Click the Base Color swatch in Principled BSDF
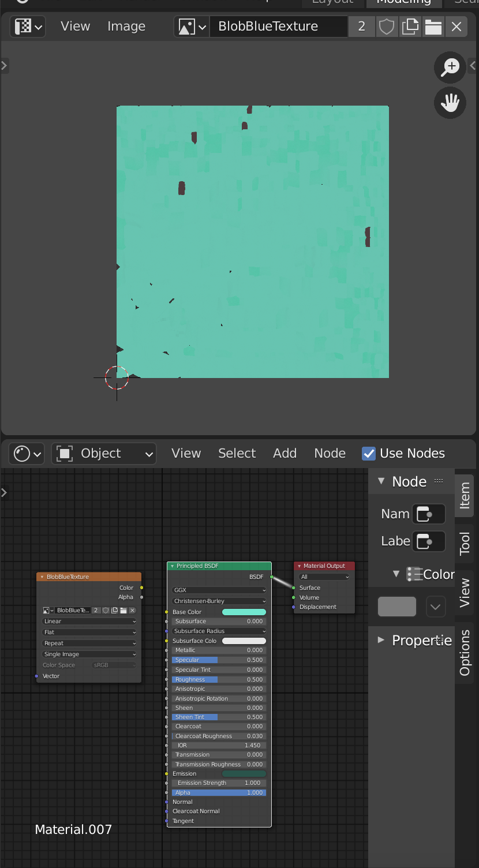This screenshot has height=868, width=479. [244, 612]
